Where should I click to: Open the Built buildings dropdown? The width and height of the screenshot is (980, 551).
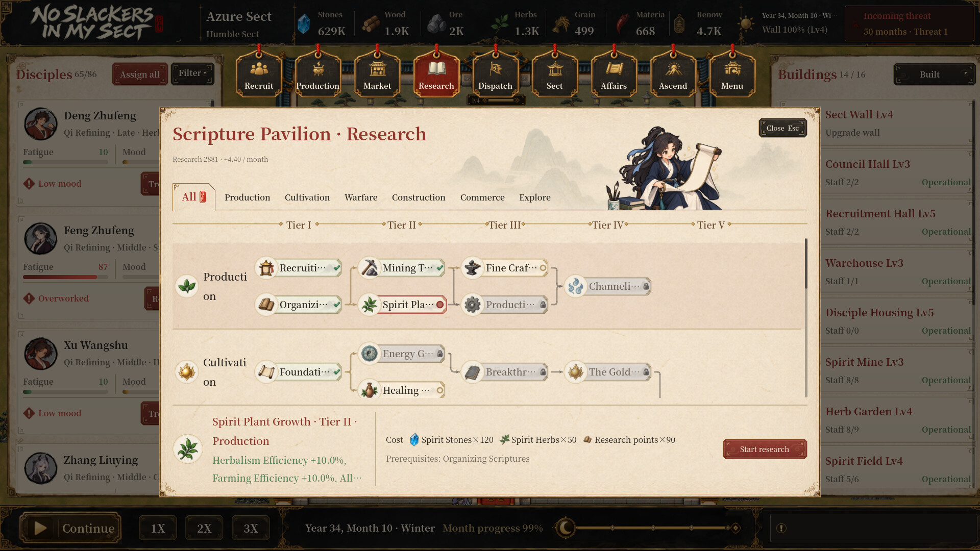(934, 74)
